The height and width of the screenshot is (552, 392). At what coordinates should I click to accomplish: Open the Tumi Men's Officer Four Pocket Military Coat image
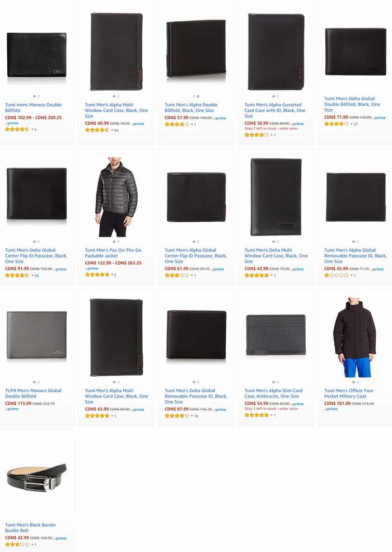coord(355,337)
